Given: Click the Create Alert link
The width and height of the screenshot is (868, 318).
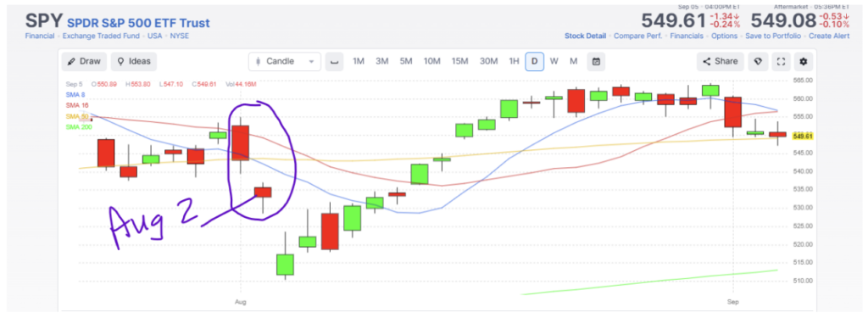Looking at the screenshot, I should pyautogui.click(x=829, y=36).
